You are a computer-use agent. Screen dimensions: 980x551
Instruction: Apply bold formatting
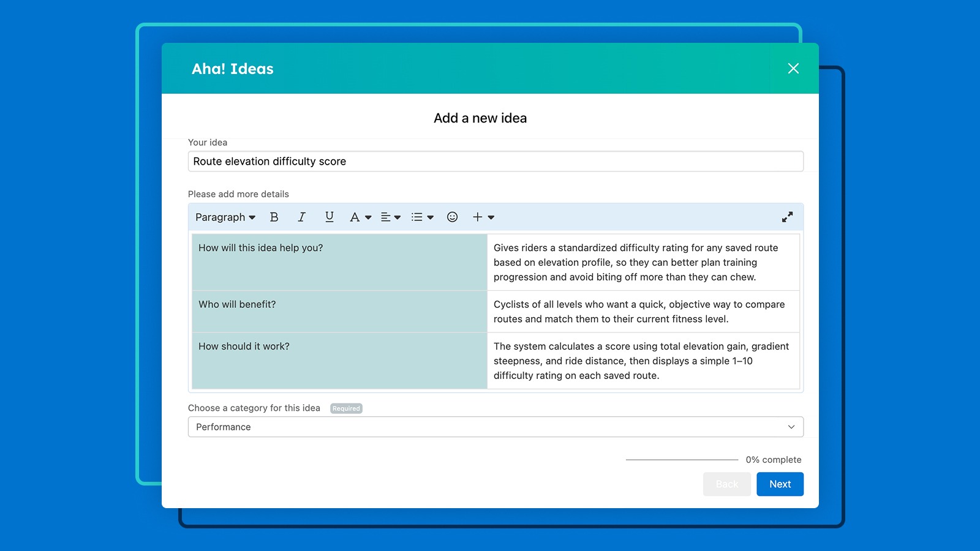point(274,217)
